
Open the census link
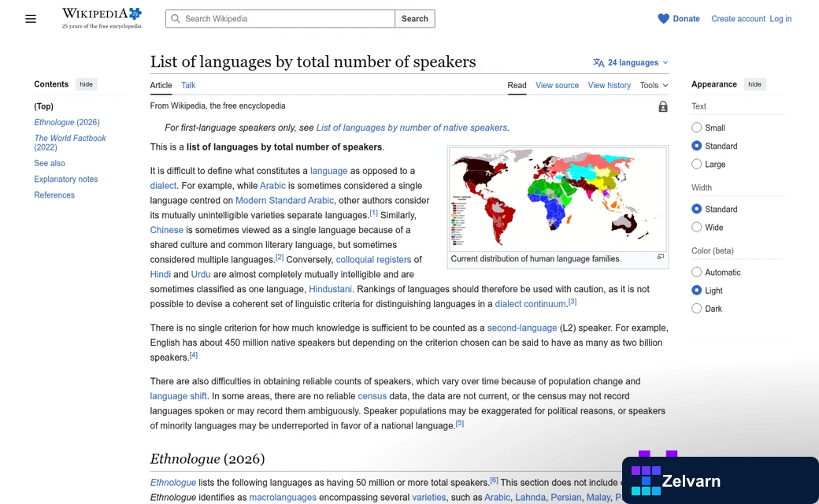pos(372,396)
